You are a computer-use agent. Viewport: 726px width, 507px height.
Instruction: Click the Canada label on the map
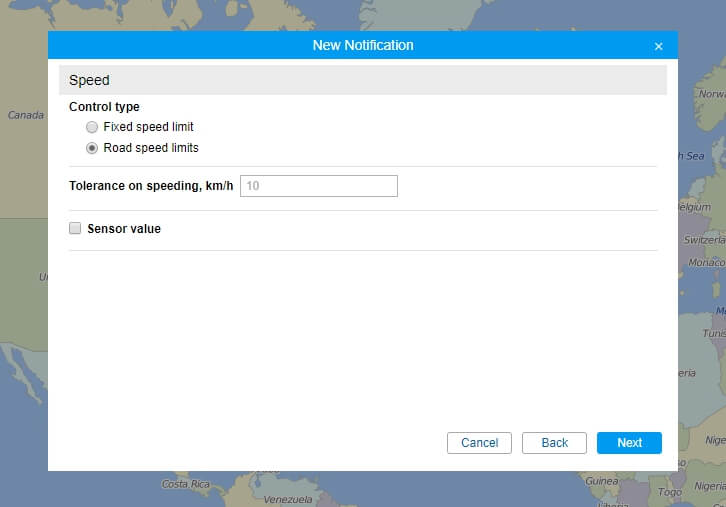[x=26, y=115]
